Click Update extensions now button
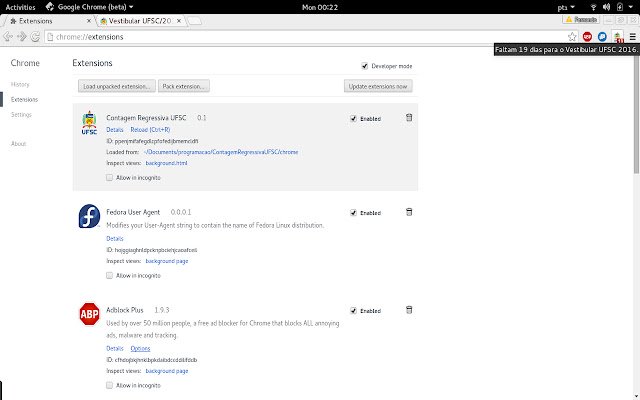This screenshot has width=640, height=400. coord(378,86)
